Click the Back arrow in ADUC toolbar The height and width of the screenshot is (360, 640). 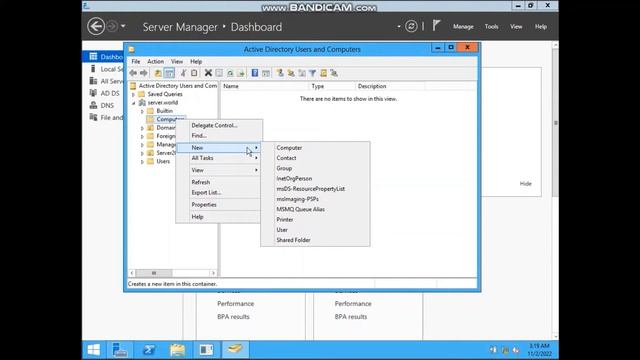pyautogui.click(x=133, y=73)
